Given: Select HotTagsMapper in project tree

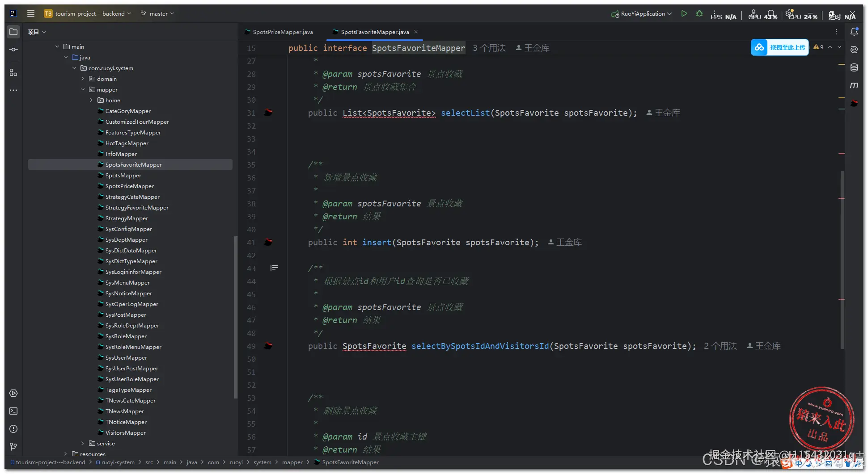Looking at the screenshot, I should pyautogui.click(x=127, y=143).
